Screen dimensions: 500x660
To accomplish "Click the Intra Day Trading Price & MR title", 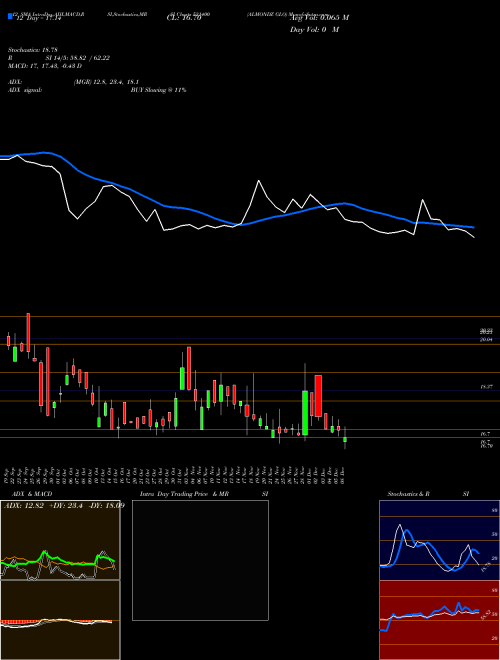I will [x=184, y=494].
